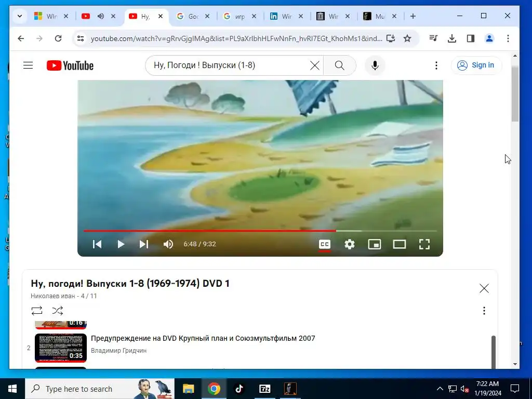Viewport: 532px width, 399px height.
Task: Install app icon in address bar
Action: pyautogui.click(x=391, y=38)
